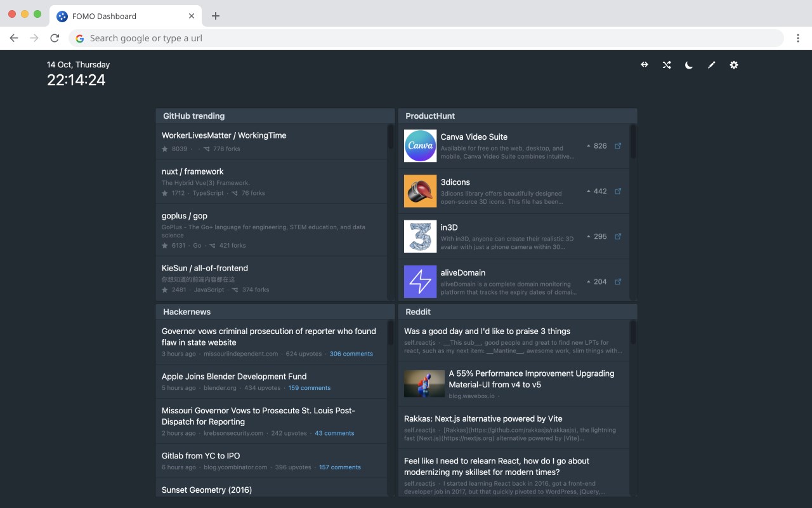Click Reddit panel scrollbar
Viewport: 812px width, 508px height.
click(632, 333)
